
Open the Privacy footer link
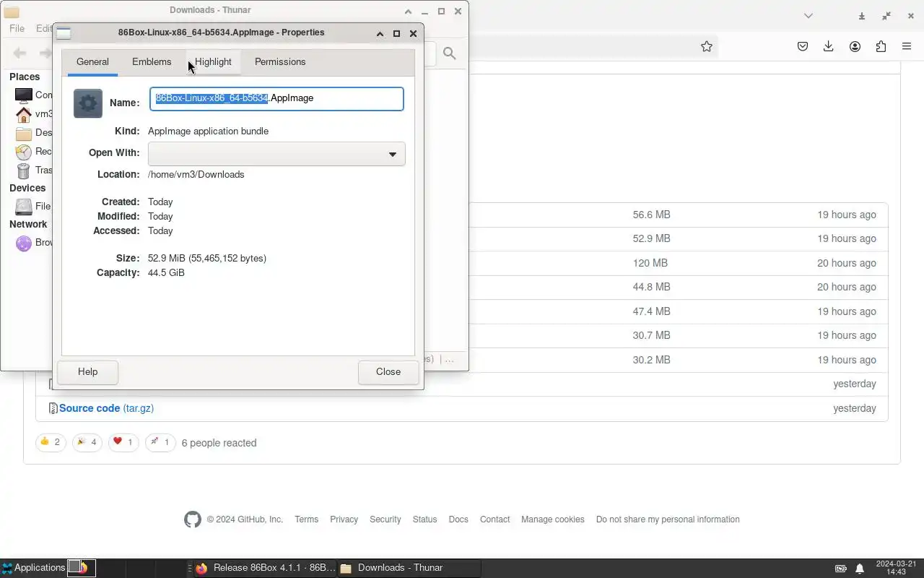coord(344,519)
